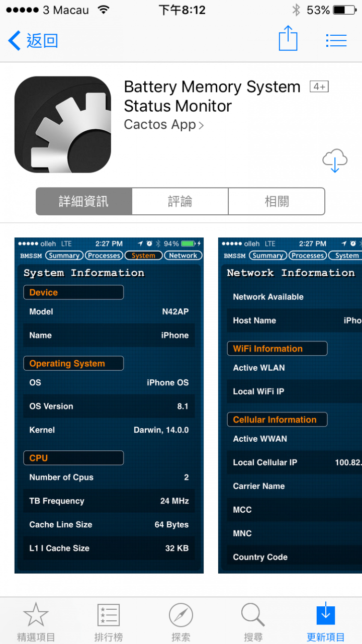Tap the Host Name row
The height and width of the screenshot is (644, 362).
click(294, 320)
